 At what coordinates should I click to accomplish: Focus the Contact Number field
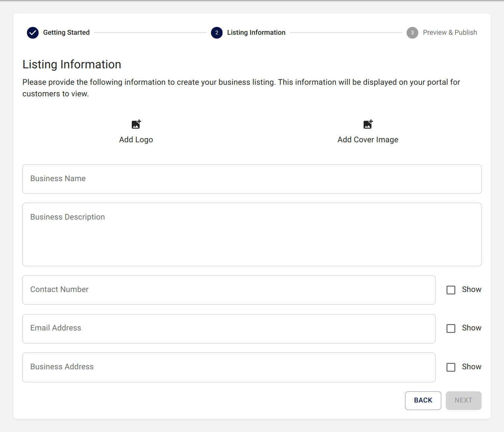pyautogui.click(x=229, y=290)
